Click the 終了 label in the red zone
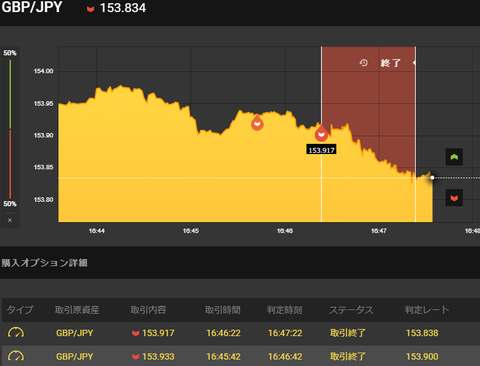The width and height of the screenshot is (480, 366). (391, 63)
